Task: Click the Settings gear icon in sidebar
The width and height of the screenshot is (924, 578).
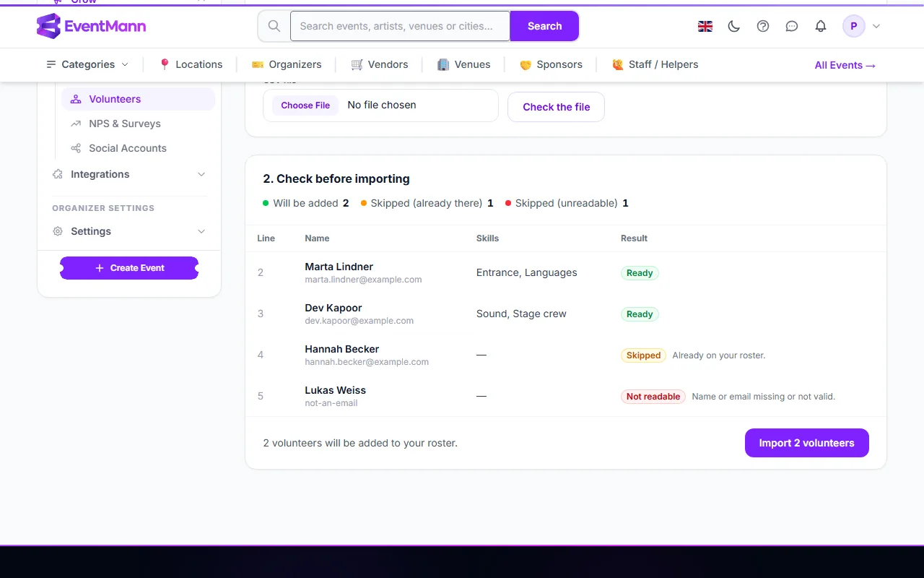Action: [58, 231]
